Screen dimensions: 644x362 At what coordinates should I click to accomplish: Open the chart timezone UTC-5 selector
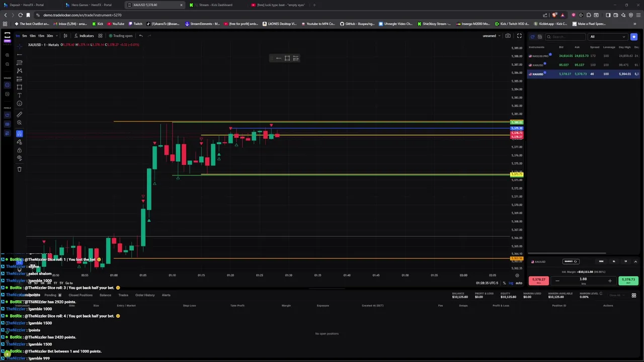[487, 283]
